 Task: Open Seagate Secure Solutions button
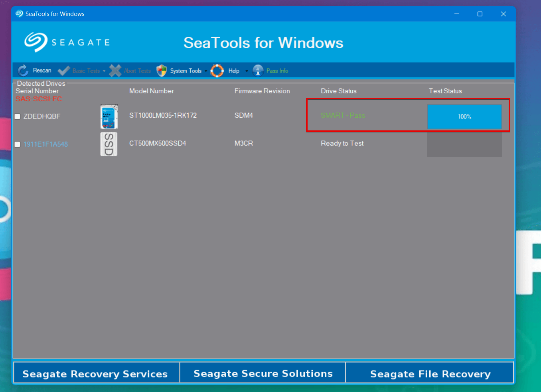[x=263, y=372]
